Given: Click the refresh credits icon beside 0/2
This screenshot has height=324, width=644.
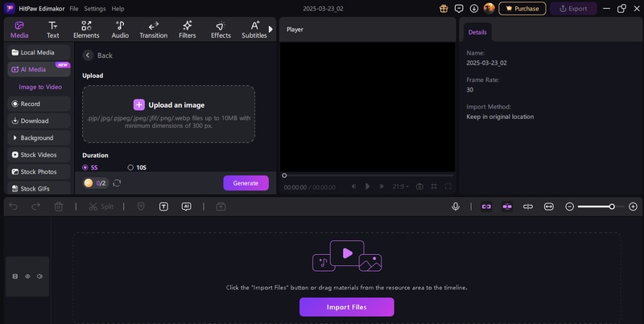Looking at the screenshot, I should pyautogui.click(x=117, y=183).
